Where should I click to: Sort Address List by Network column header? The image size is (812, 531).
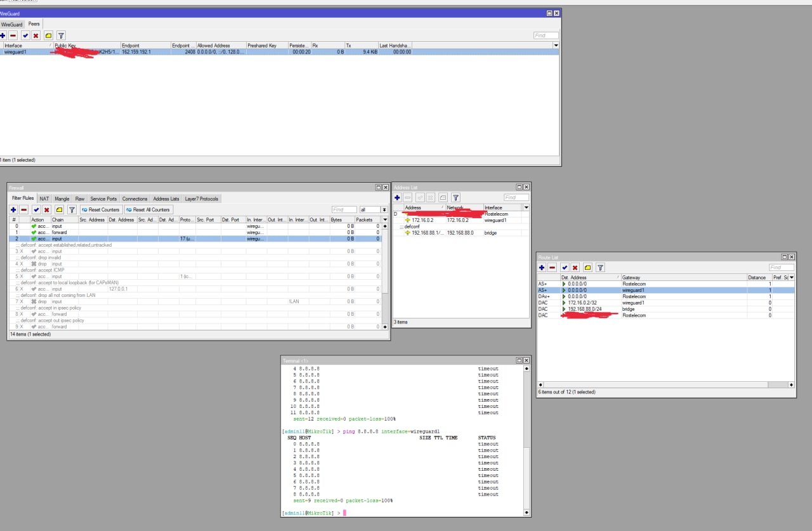pos(464,207)
